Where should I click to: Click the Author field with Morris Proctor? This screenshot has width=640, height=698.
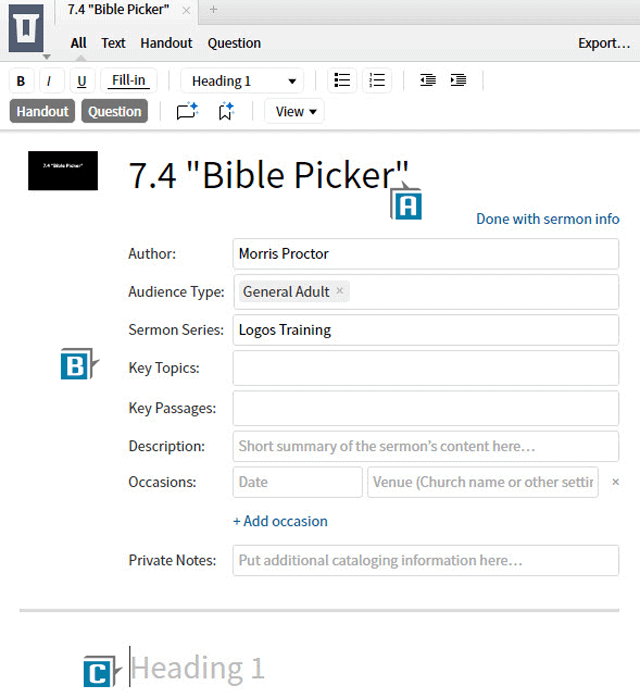tap(425, 254)
